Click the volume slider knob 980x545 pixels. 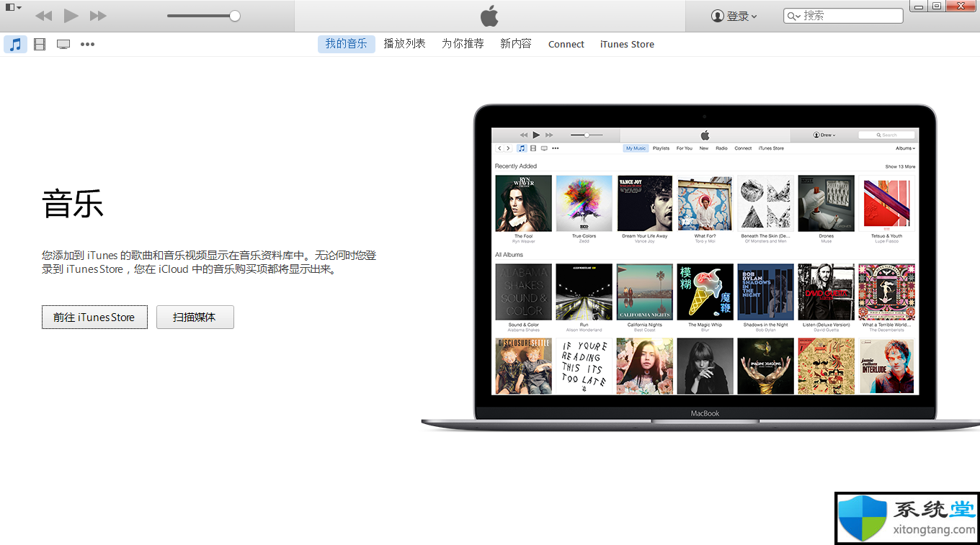234,16
